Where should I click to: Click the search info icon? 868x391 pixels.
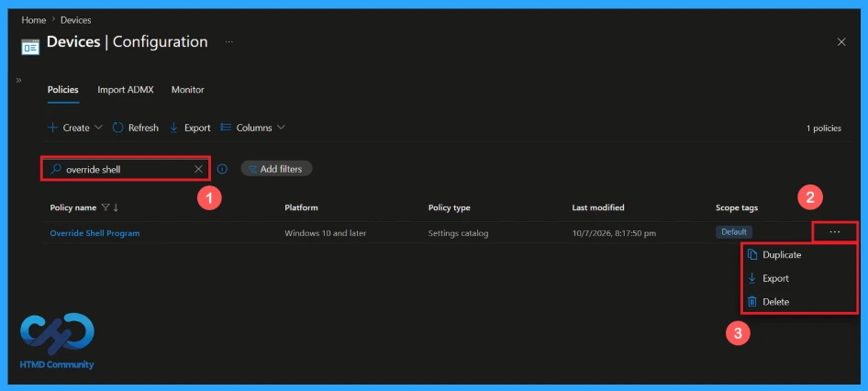point(222,169)
